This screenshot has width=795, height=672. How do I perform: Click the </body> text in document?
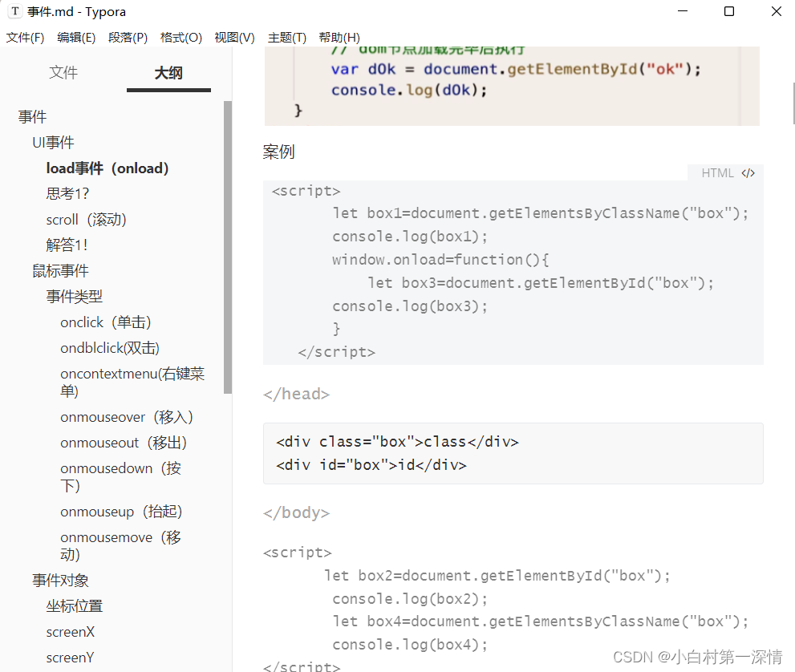coord(297,512)
